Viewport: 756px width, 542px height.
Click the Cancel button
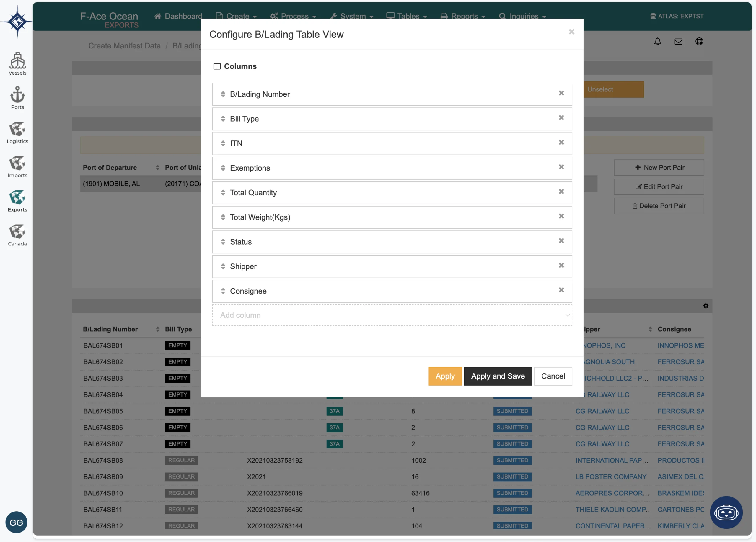click(x=553, y=376)
